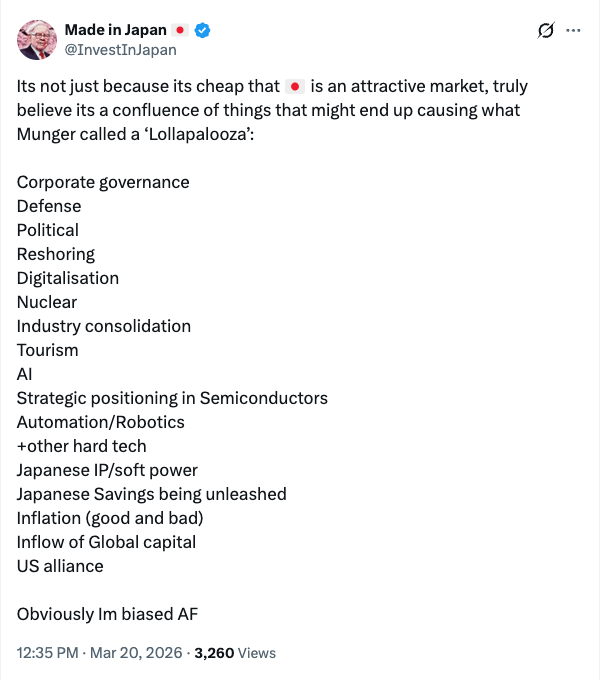Click the Japan flag emoji in tweet text
This screenshot has width=600, height=680.
coord(294,86)
